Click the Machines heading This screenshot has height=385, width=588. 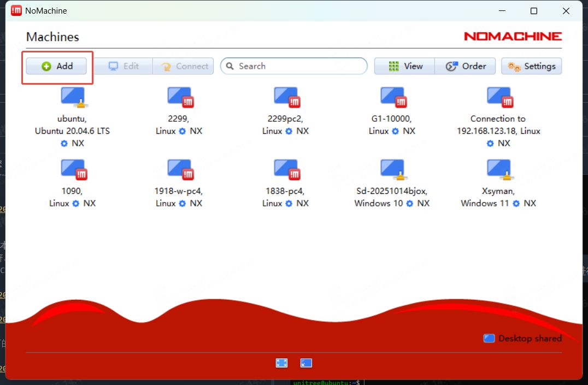52,37
